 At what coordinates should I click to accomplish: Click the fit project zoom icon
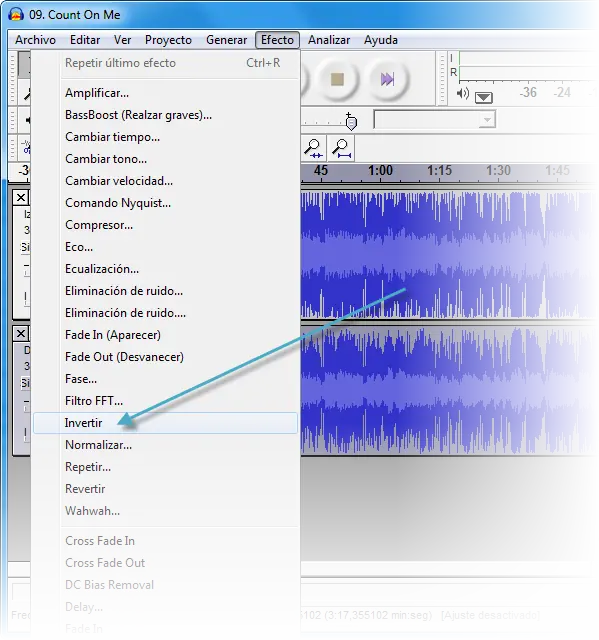(342, 149)
